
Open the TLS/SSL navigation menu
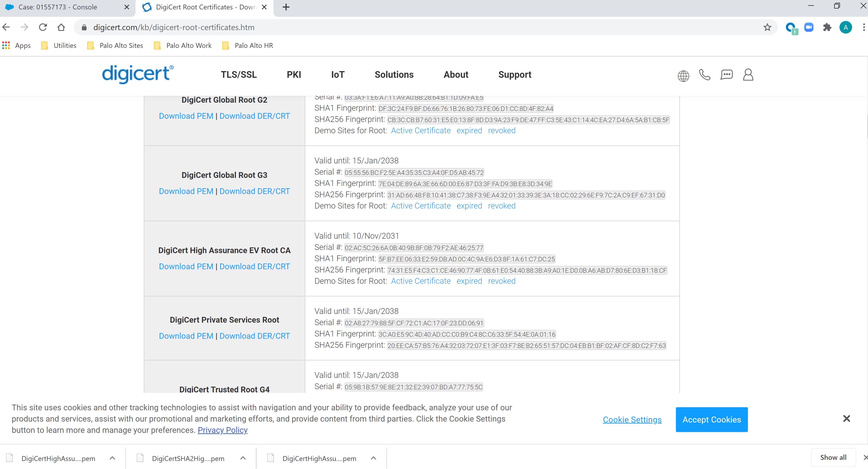(x=239, y=75)
